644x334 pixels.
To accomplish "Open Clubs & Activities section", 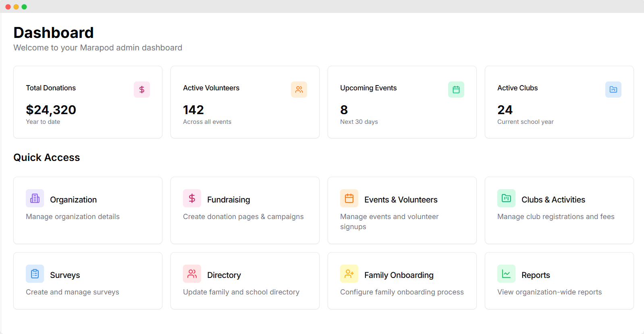I will (x=559, y=210).
